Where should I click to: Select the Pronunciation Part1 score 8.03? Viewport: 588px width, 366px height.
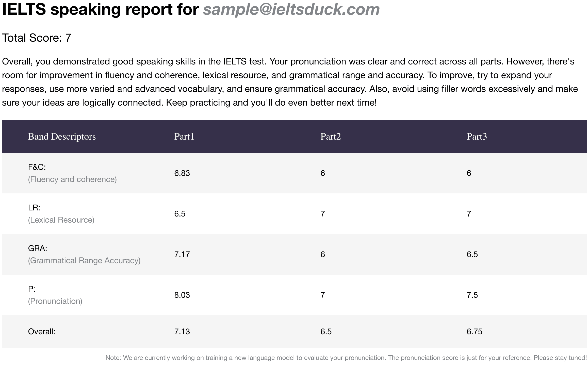click(x=182, y=295)
